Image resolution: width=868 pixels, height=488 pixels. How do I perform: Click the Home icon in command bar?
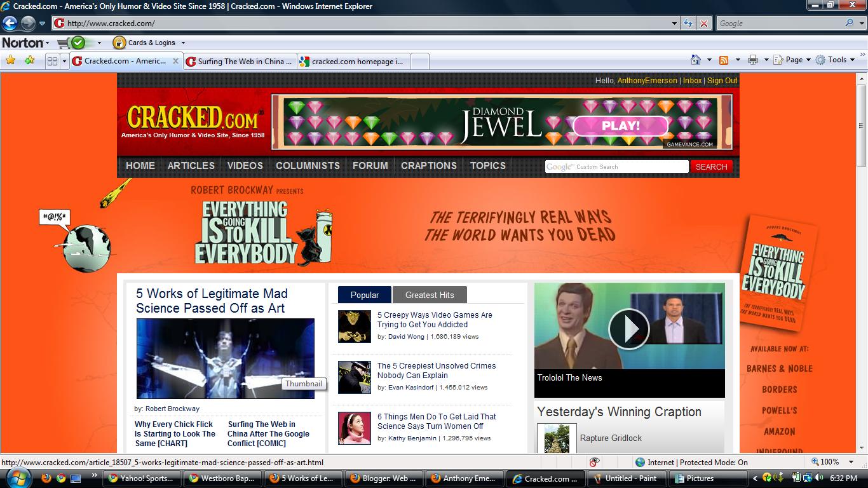click(x=696, y=60)
